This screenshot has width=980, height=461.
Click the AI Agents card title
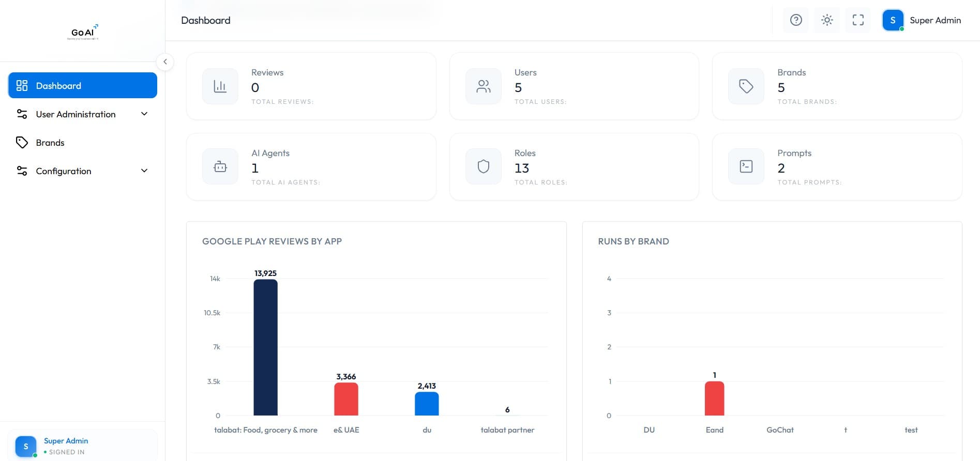[x=270, y=153]
